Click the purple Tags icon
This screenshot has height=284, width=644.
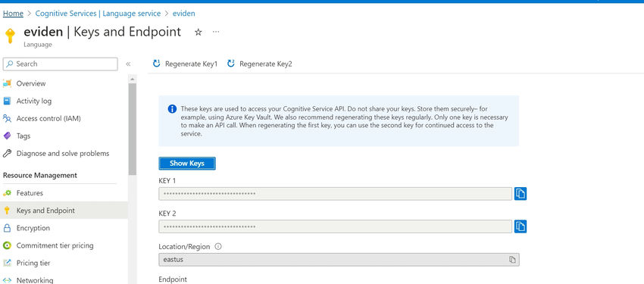coord(7,136)
